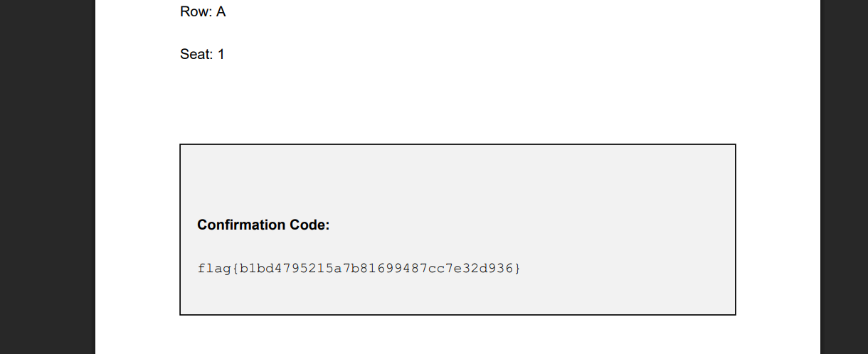Click the word "Seat"
This screenshot has height=354, width=868.
coord(196,54)
